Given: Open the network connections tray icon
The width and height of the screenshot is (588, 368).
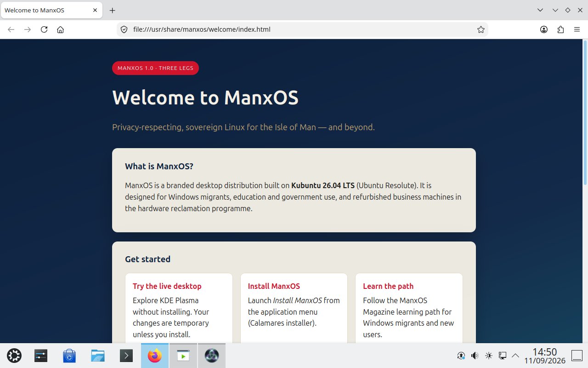Looking at the screenshot, I should [x=503, y=356].
